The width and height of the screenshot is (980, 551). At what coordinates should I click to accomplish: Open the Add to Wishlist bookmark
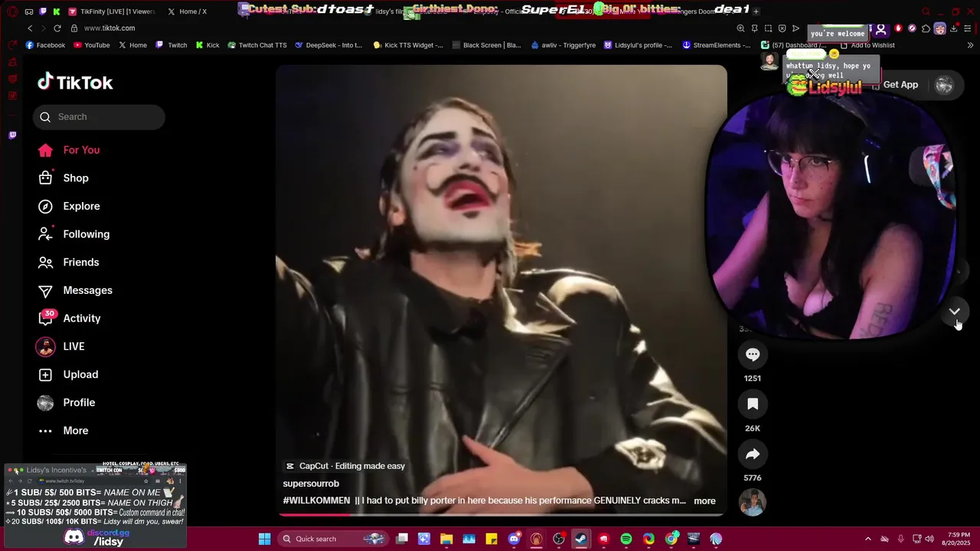point(867,45)
